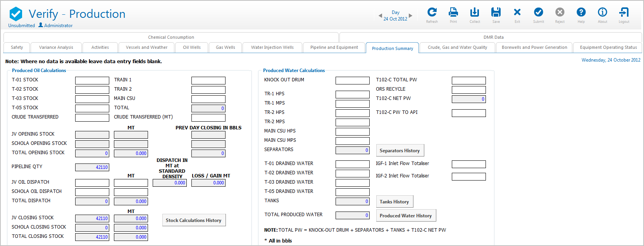
Task: Exit using the X toolbar icon
Action: coord(517,13)
